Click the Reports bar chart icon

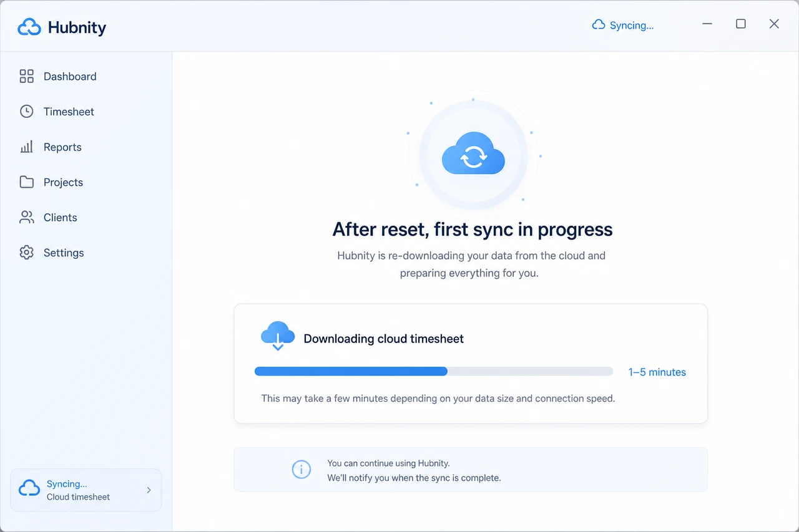point(27,147)
